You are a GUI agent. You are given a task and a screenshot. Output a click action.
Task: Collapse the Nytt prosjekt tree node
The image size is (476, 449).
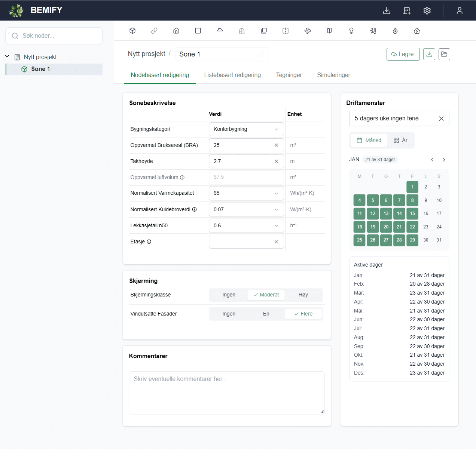pos(7,56)
